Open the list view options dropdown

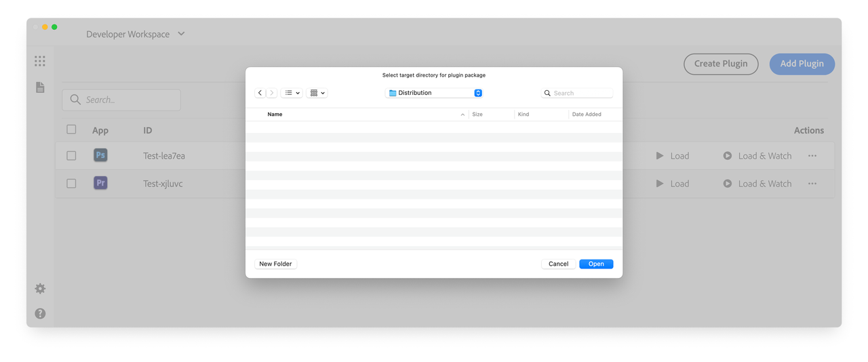[x=292, y=93]
